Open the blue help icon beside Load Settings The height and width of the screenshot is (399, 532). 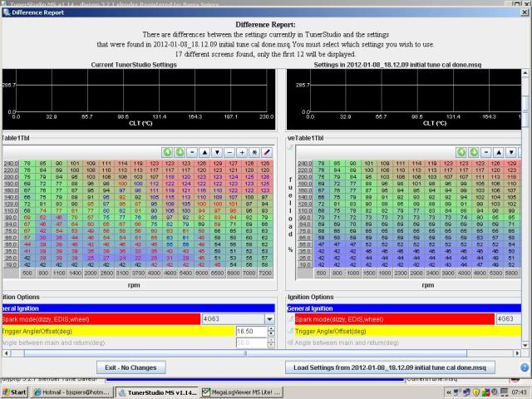[525, 367]
